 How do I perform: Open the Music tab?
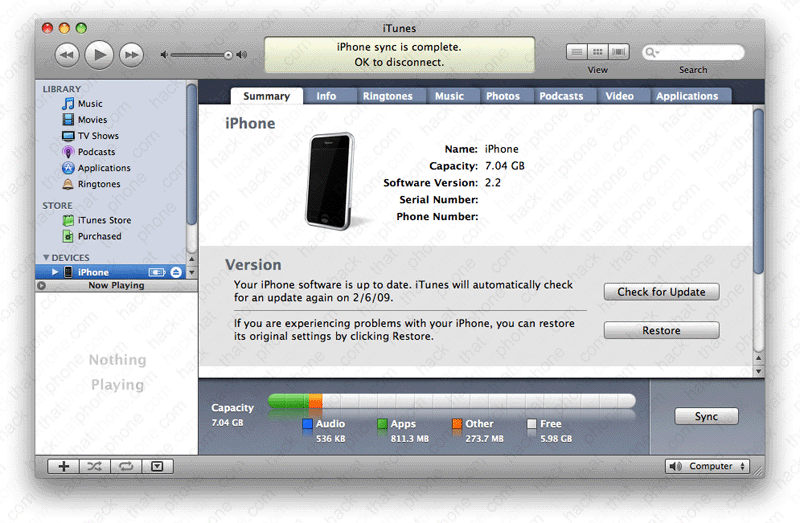449,96
